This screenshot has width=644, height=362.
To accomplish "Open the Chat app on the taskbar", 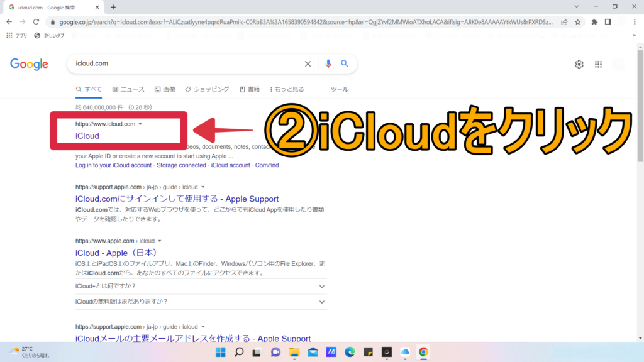I will coord(275,352).
